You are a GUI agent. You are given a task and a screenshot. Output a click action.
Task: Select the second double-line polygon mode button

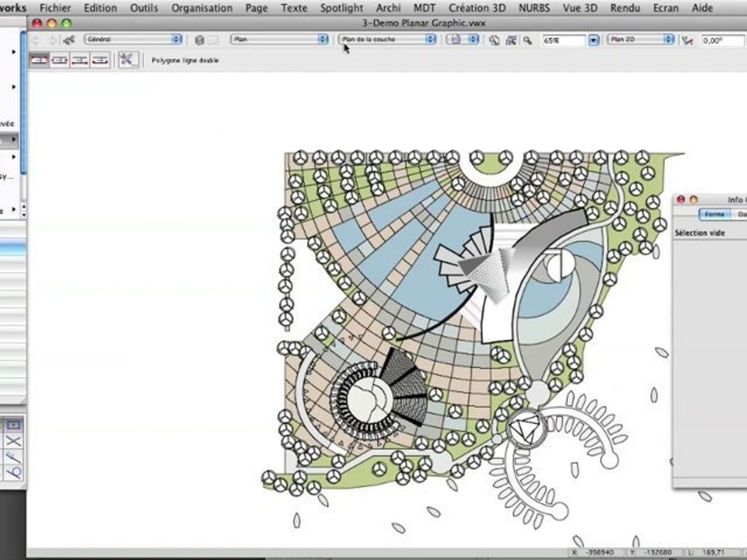[59, 60]
